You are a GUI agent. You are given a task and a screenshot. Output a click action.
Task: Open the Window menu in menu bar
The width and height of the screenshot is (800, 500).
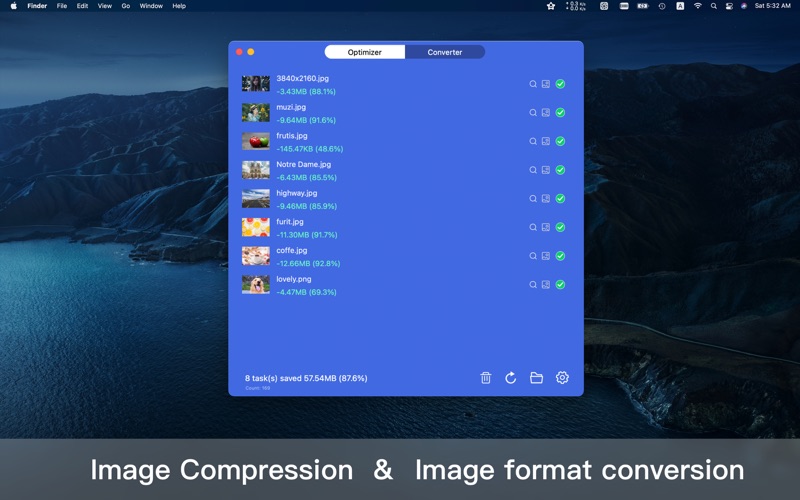(151, 6)
